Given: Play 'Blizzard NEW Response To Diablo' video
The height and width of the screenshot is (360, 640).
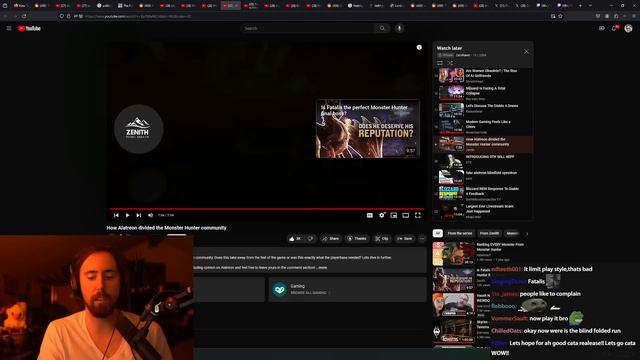Looking at the screenshot, I should coord(483,193).
